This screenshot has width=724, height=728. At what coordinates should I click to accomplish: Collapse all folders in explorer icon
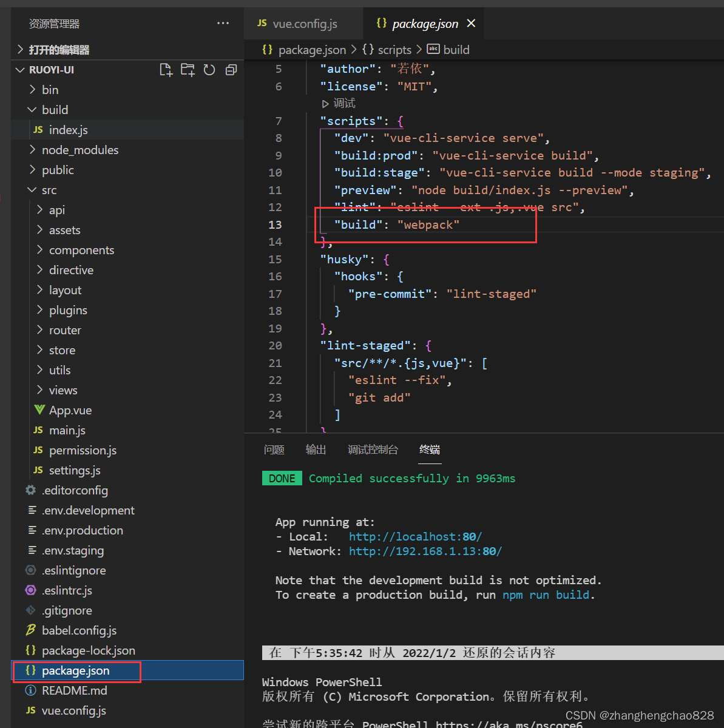point(231,70)
